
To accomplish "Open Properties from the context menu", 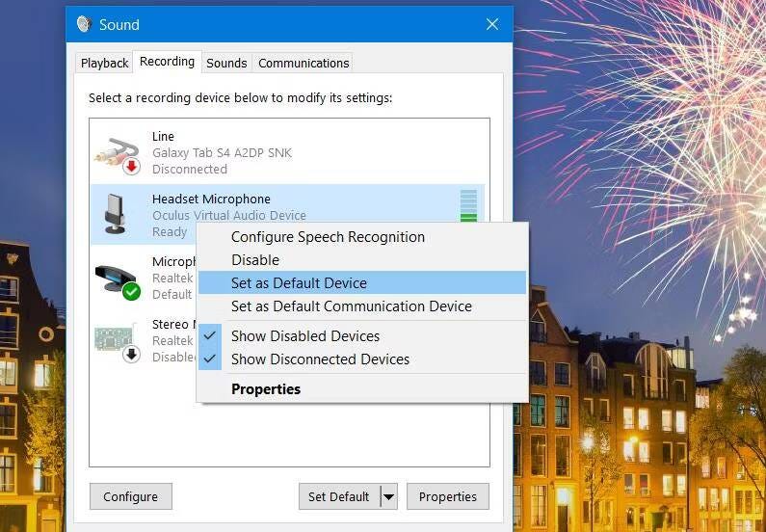I will click(x=362, y=389).
